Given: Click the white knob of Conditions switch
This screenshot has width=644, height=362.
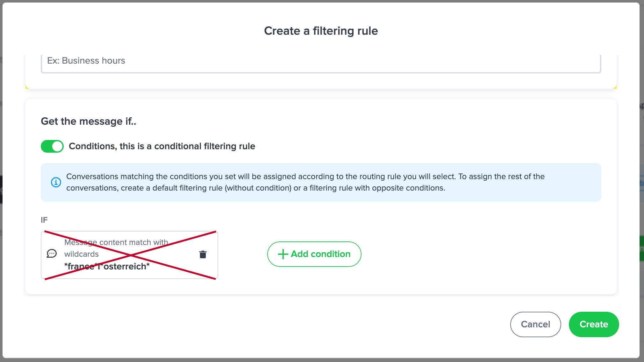Looking at the screenshot, I should (x=57, y=146).
